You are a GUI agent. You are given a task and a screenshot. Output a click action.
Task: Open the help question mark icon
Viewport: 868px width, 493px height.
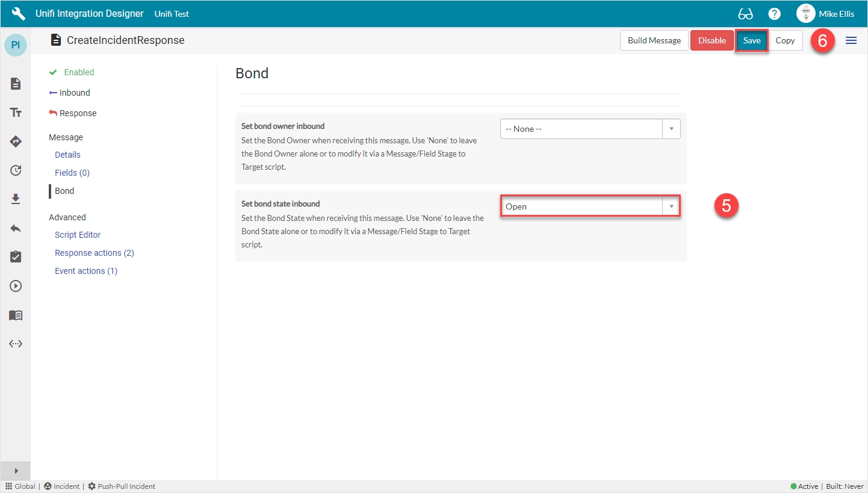(775, 14)
